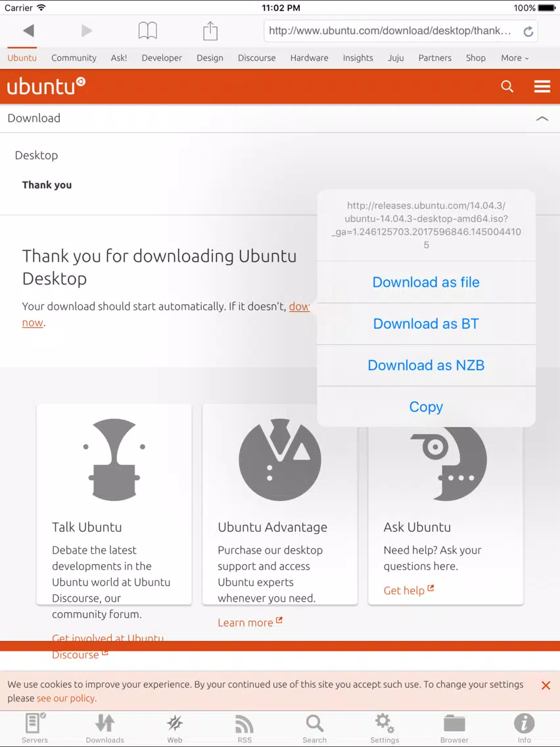Dismiss the cookie notice with X
The width and height of the screenshot is (560, 747).
pyautogui.click(x=546, y=685)
